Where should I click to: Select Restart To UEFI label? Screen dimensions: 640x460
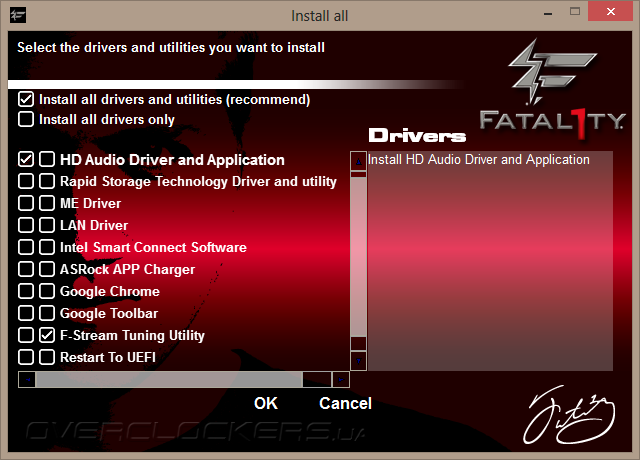[x=108, y=358]
